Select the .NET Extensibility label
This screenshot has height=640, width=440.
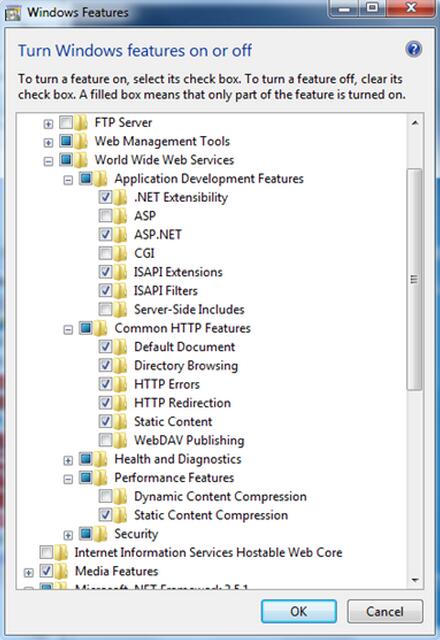pos(181,197)
